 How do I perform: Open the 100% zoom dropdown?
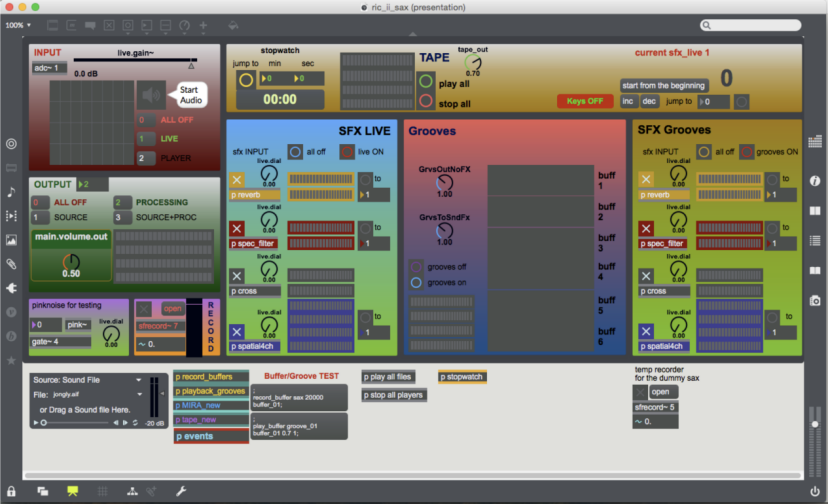tap(18, 25)
